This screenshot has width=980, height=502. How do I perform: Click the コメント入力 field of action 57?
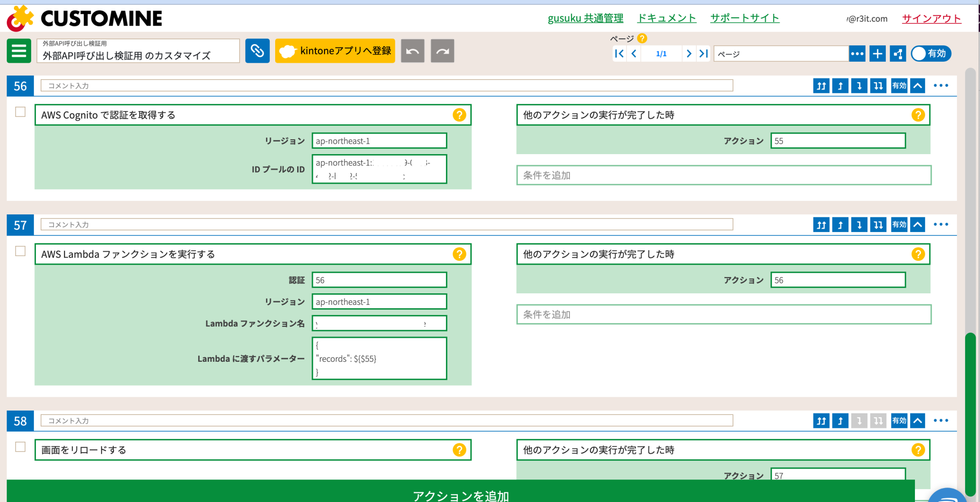pos(383,224)
